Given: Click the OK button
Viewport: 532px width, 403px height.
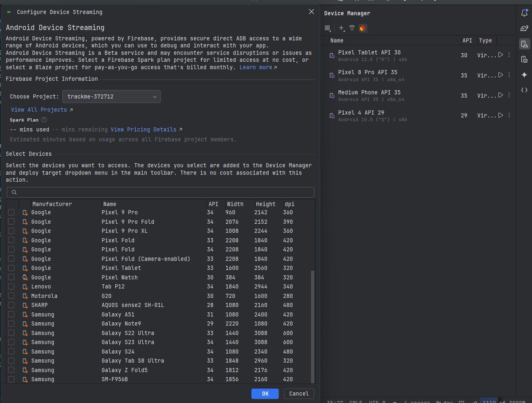Looking at the screenshot, I should tap(265, 394).
